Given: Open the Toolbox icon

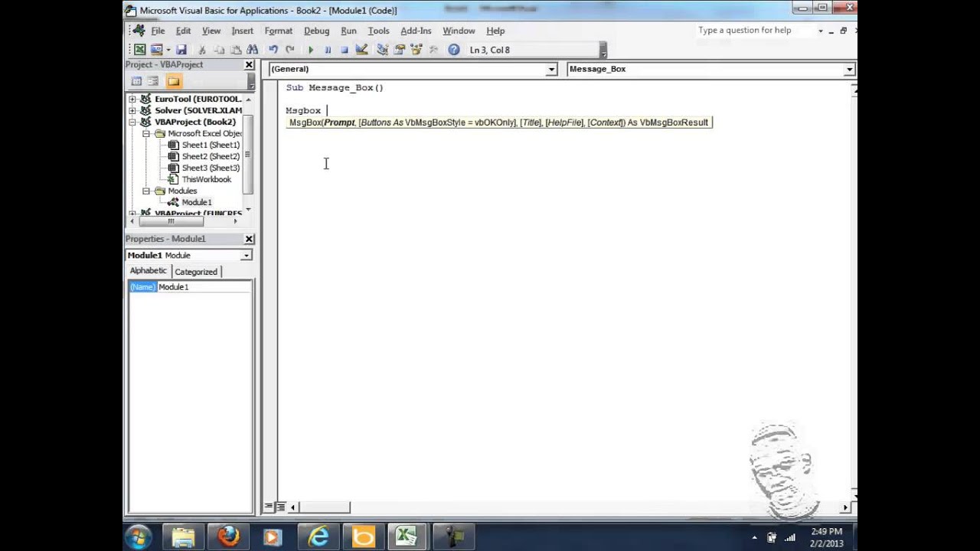Looking at the screenshot, I should (x=433, y=50).
